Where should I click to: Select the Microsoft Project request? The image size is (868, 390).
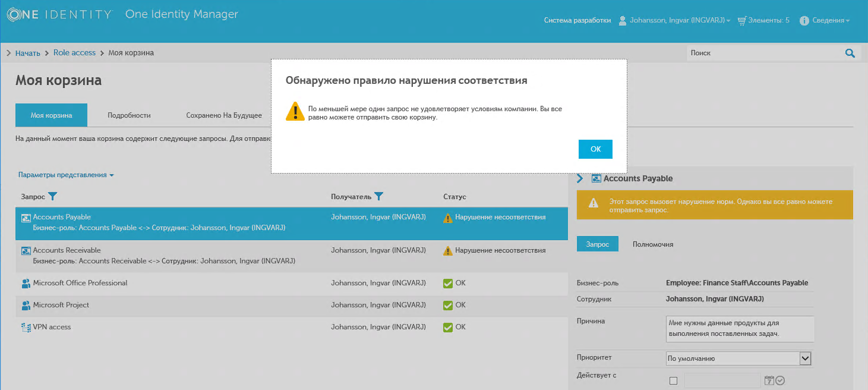(x=61, y=305)
